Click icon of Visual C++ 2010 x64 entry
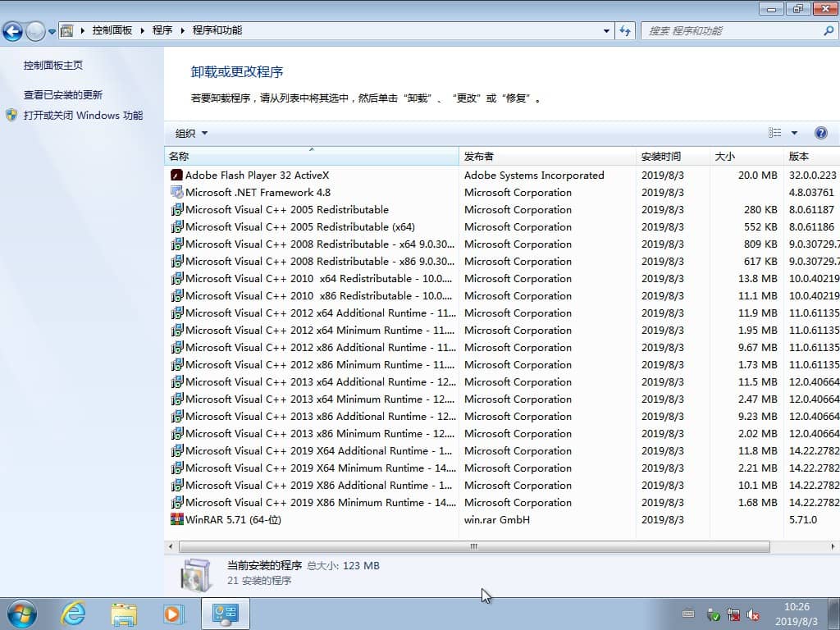Image resolution: width=840 pixels, height=630 pixels. 177,279
